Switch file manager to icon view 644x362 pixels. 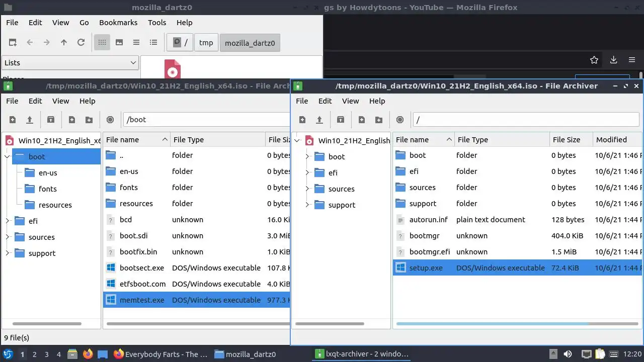coord(102,43)
